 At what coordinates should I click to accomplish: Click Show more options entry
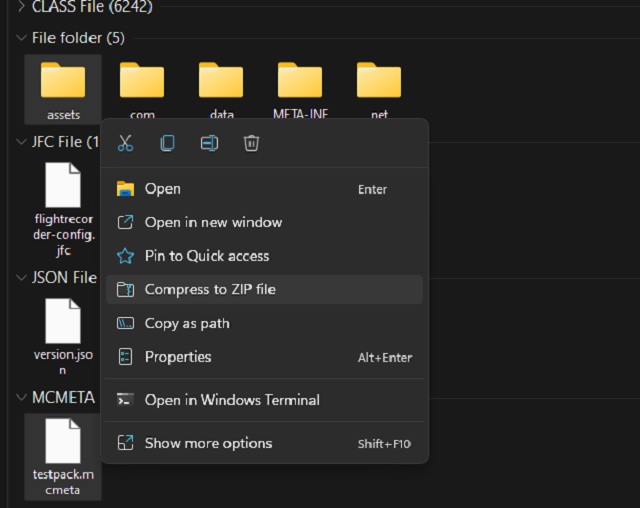208,443
